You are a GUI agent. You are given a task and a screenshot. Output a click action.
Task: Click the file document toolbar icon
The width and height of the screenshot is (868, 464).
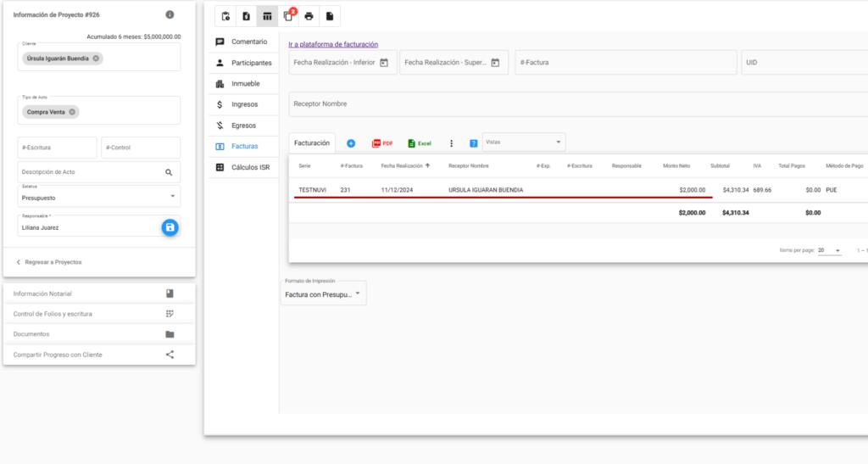330,17
